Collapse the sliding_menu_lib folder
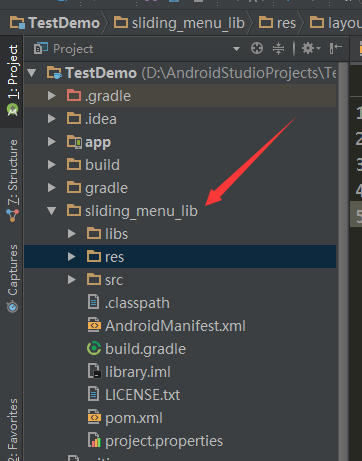 tap(51, 211)
